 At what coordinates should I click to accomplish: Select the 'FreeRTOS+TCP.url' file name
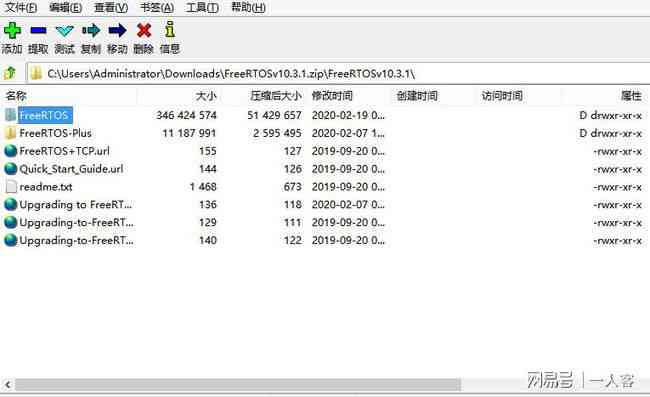[65, 151]
